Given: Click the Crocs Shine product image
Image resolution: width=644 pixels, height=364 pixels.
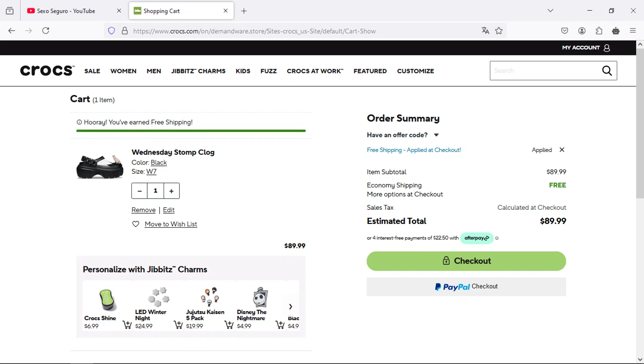Looking at the screenshot, I should tap(107, 300).
